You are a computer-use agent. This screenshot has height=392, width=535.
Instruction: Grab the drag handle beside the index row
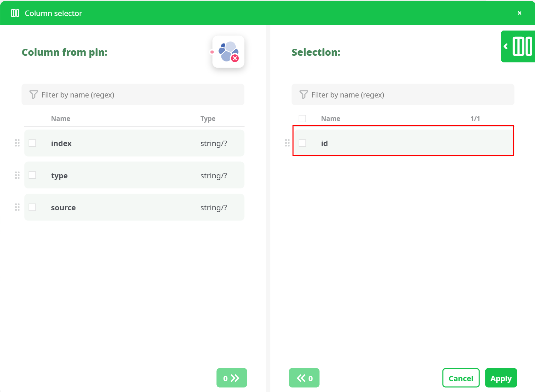point(17,143)
